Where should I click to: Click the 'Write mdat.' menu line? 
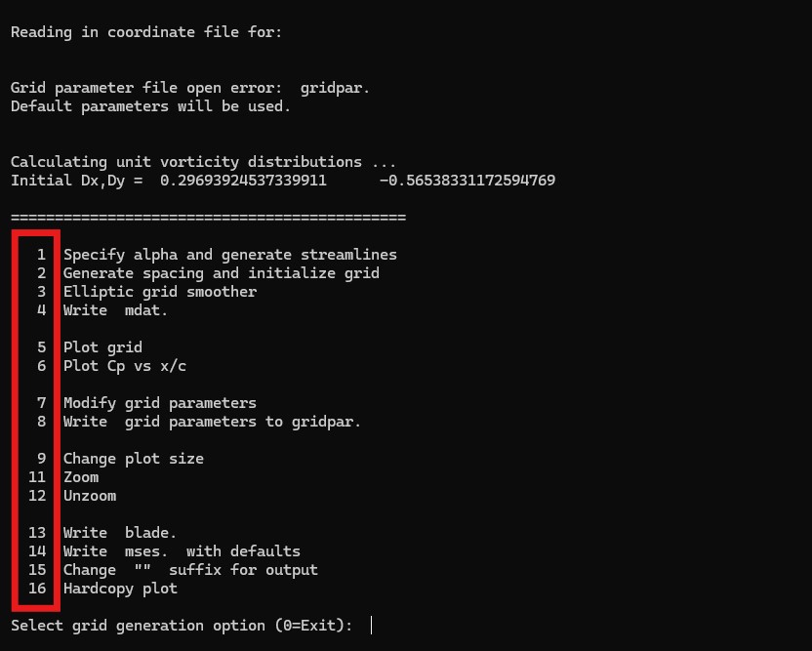115,310
